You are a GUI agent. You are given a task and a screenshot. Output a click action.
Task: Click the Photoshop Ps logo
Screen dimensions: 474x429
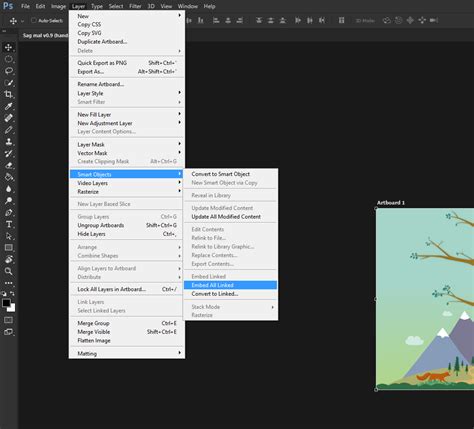7,6
